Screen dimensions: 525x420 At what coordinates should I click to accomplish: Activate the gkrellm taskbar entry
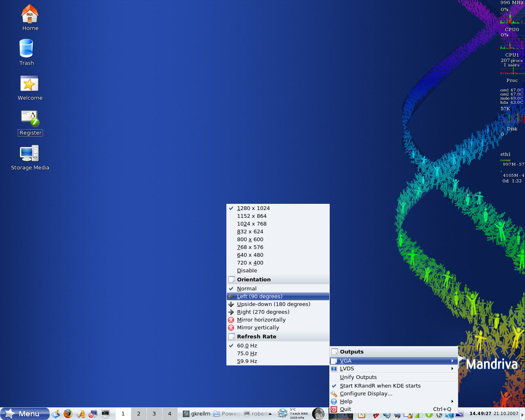[x=196, y=414]
